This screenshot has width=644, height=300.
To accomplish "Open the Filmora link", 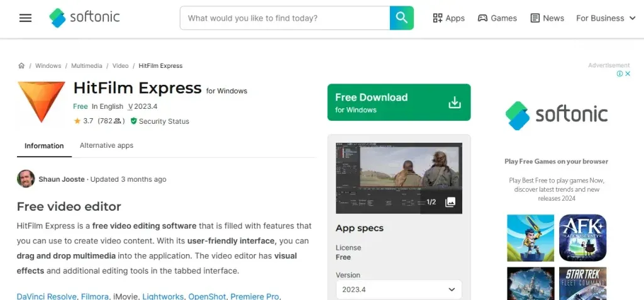I will pos(95,296).
